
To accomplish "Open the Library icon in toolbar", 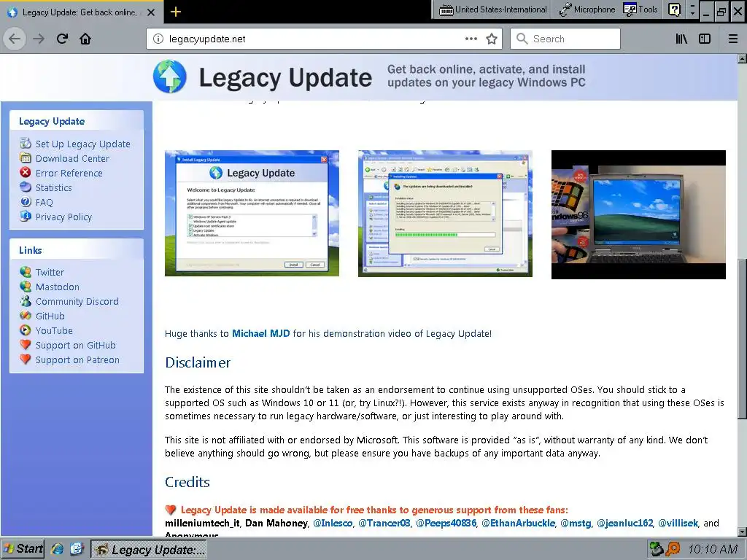I will tap(681, 39).
